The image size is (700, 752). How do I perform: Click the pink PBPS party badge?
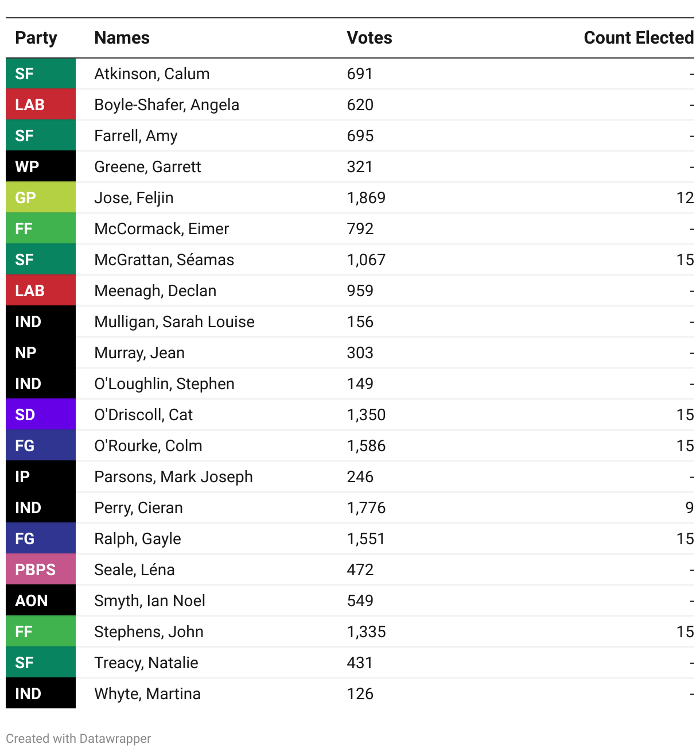[x=40, y=569]
